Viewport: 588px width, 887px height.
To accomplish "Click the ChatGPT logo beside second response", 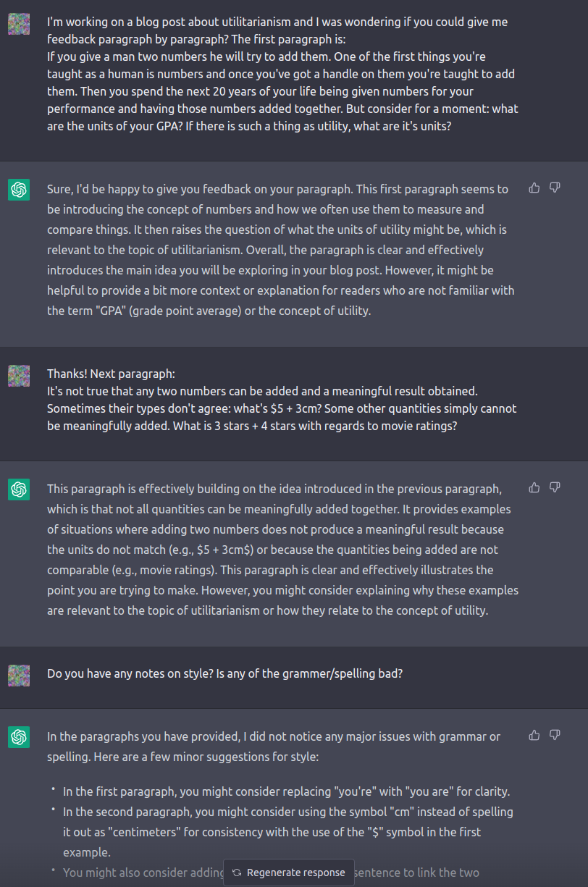I will coord(19,489).
